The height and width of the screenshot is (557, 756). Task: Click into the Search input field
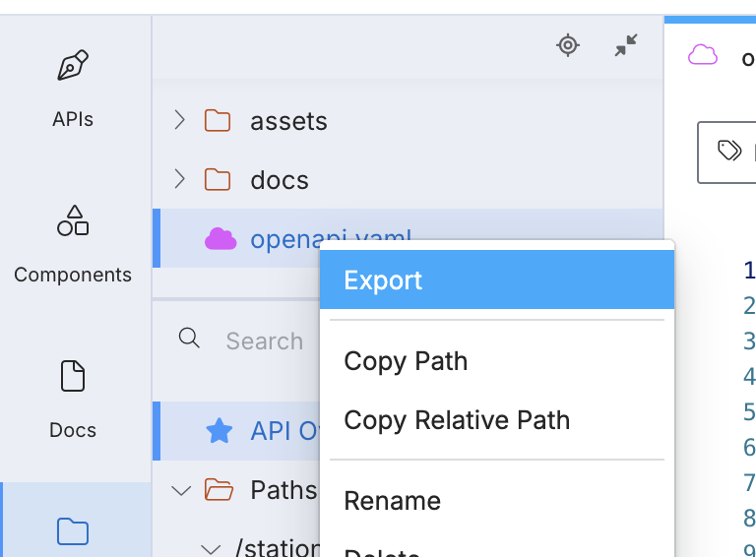265,341
